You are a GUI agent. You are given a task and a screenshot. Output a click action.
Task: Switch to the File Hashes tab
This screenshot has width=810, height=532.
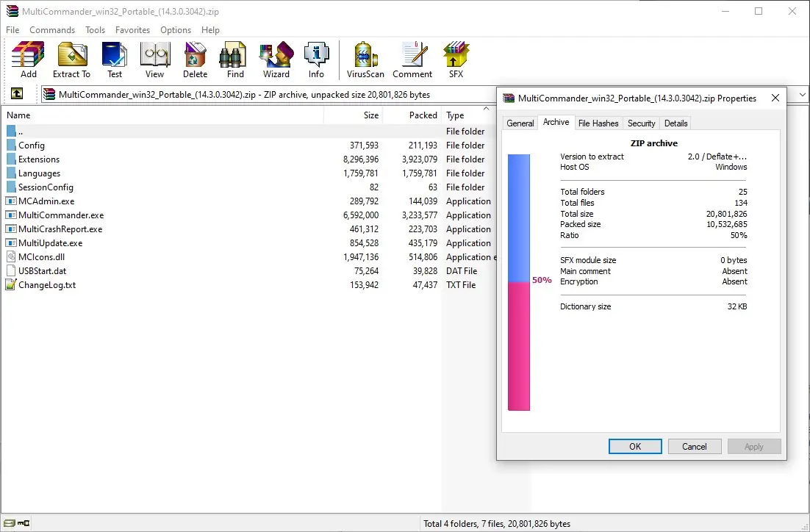(598, 123)
